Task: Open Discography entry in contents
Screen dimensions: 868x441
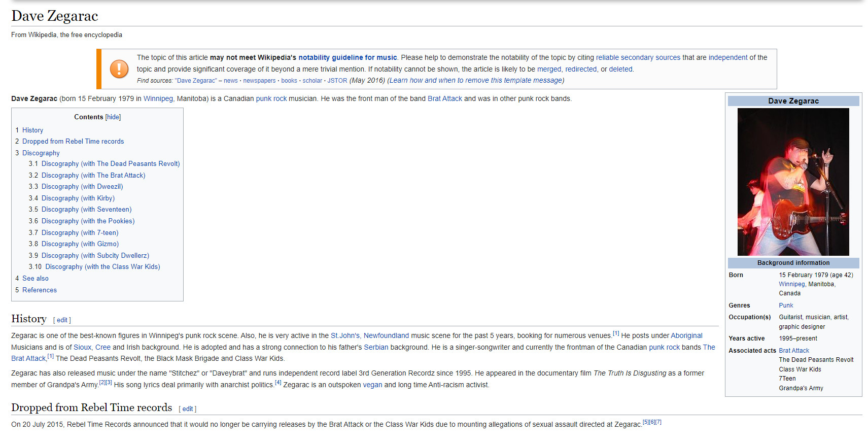Action: pyautogui.click(x=41, y=153)
